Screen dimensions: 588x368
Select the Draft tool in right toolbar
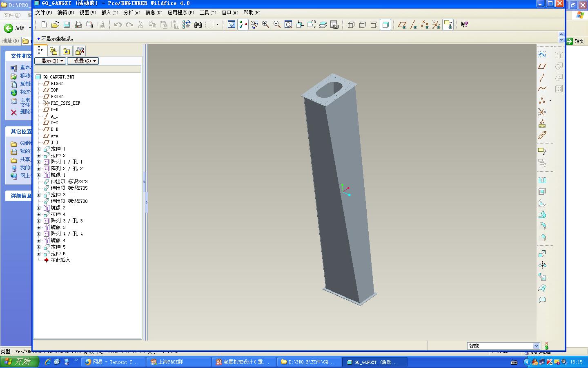pyautogui.click(x=542, y=215)
